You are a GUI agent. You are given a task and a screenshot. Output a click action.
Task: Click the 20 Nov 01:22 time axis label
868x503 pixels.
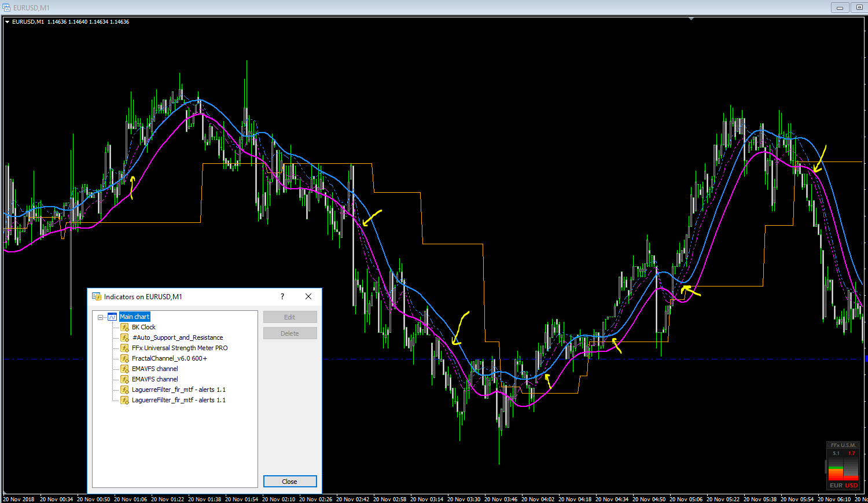point(167,499)
